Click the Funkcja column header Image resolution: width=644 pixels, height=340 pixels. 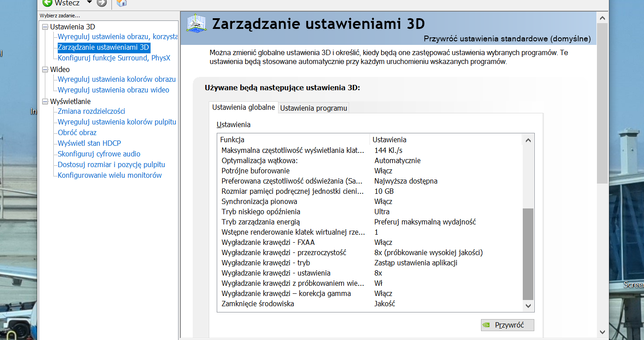point(294,140)
